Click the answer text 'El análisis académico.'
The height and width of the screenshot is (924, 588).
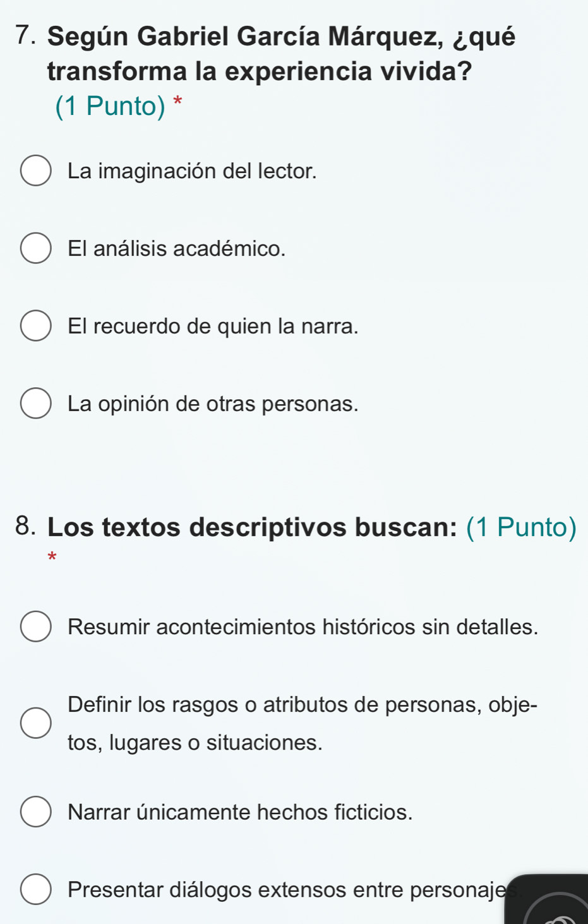point(177,249)
